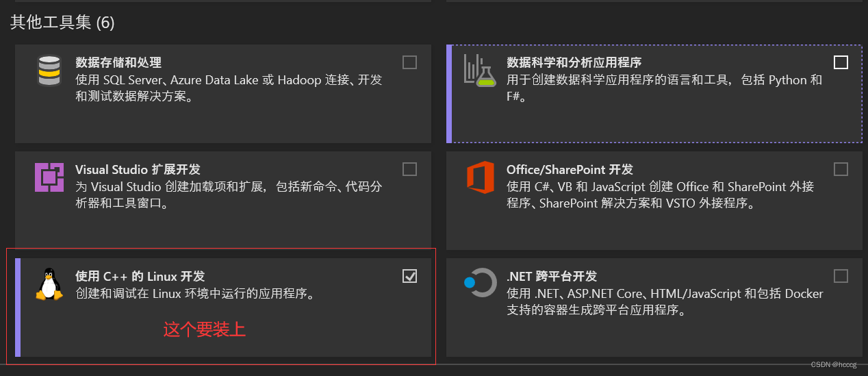Click the database icon for 数据存储和处理

[x=49, y=71]
